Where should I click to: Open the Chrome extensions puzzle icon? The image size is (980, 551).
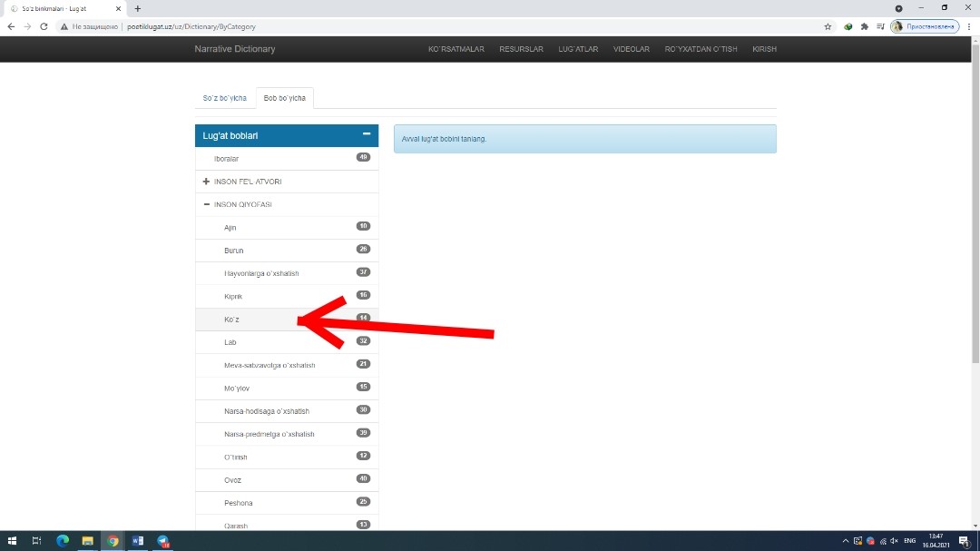click(x=862, y=26)
